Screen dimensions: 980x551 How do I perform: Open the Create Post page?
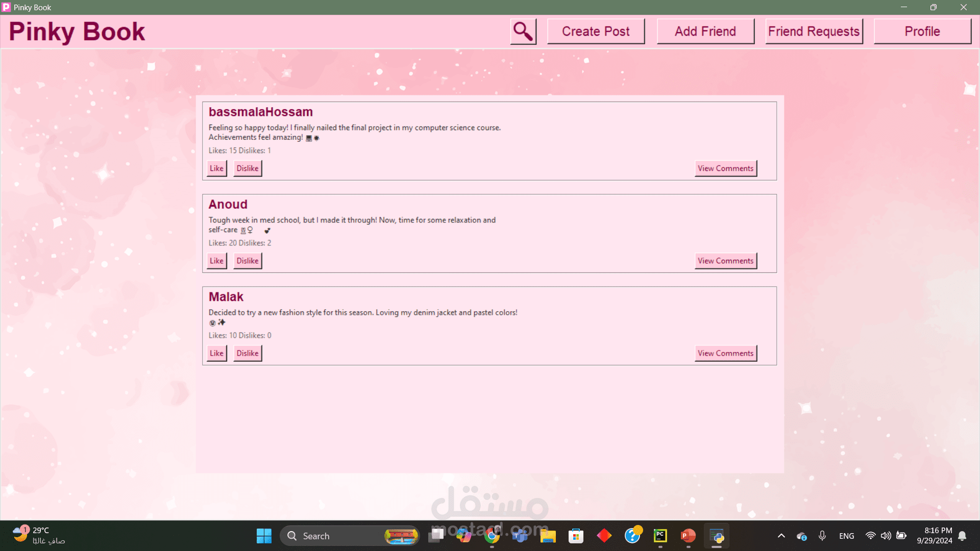point(596,32)
